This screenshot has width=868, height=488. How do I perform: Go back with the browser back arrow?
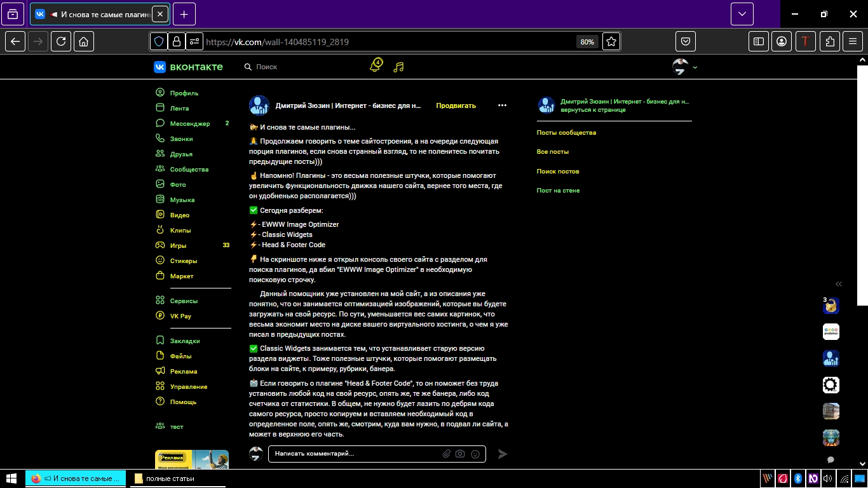point(15,41)
